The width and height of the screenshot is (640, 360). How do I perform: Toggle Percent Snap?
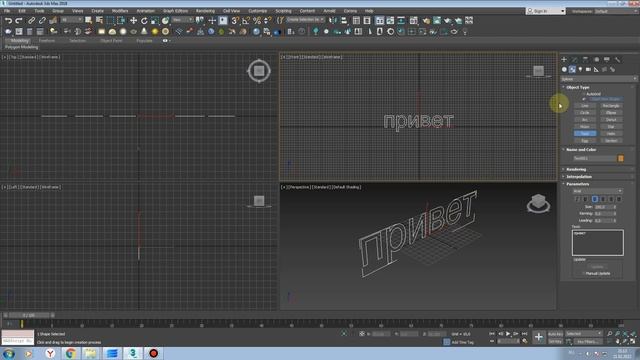(257, 20)
